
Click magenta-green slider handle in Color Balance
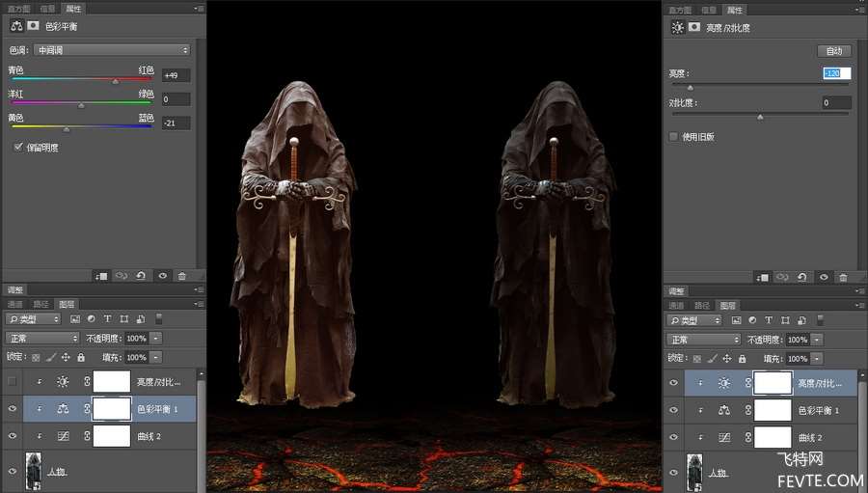click(x=81, y=105)
